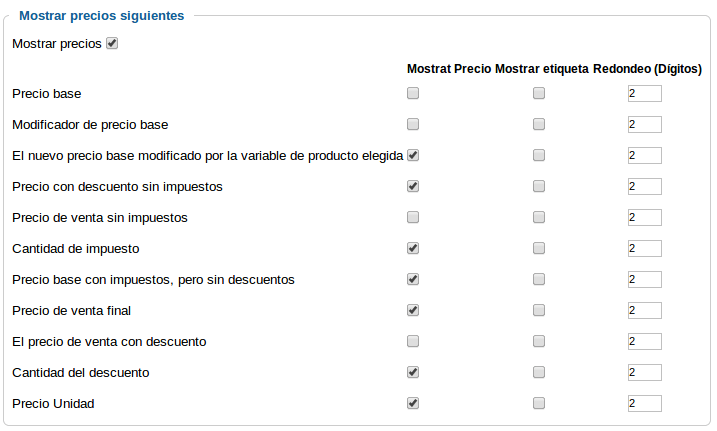
Task: Enable Mostrar etiqueta for Precio base
Action: point(539,93)
